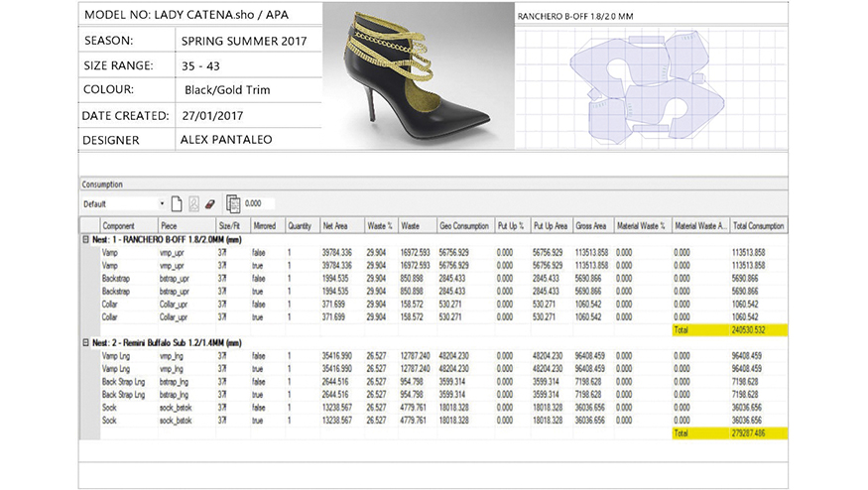Click the Consumption panel title
This screenshot has width=868, height=490.
pyautogui.click(x=102, y=184)
